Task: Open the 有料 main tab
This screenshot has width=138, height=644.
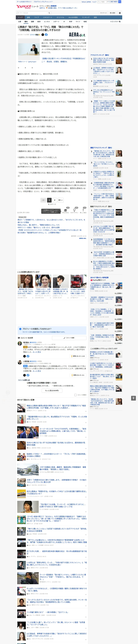Action: [x=95, y=17]
